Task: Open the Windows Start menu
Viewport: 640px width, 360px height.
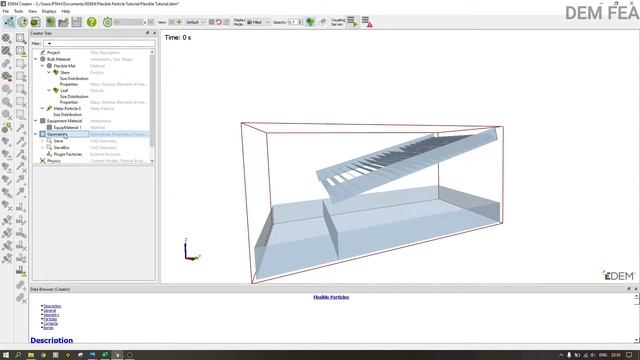Action: (x=6, y=355)
